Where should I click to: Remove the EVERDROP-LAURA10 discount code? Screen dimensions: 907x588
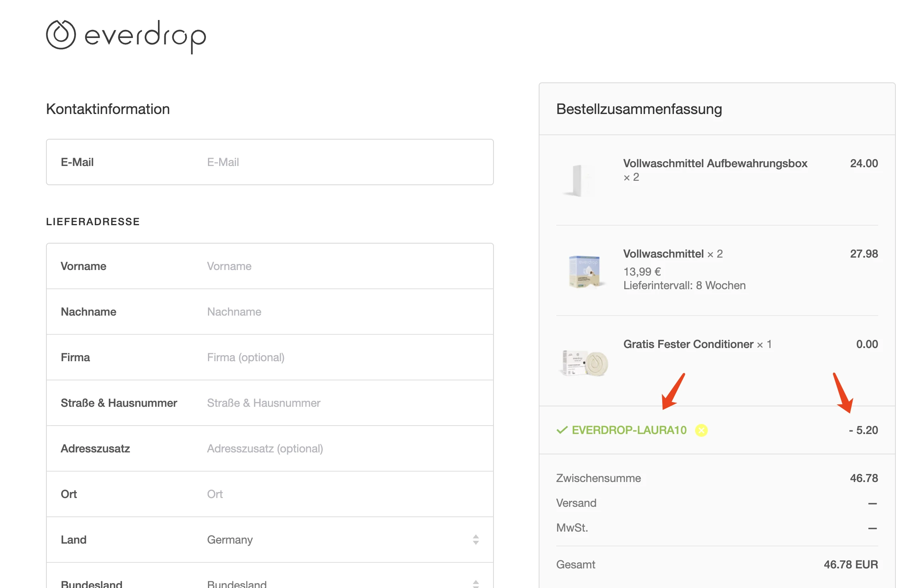[x=701, y=430]
